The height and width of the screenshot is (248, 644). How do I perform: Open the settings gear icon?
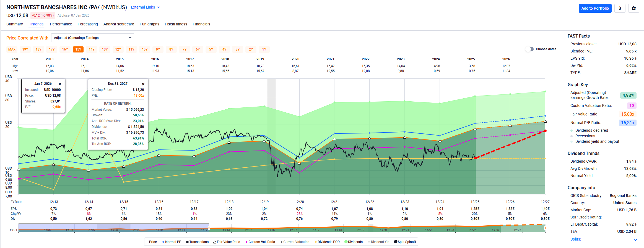(633, 8)
